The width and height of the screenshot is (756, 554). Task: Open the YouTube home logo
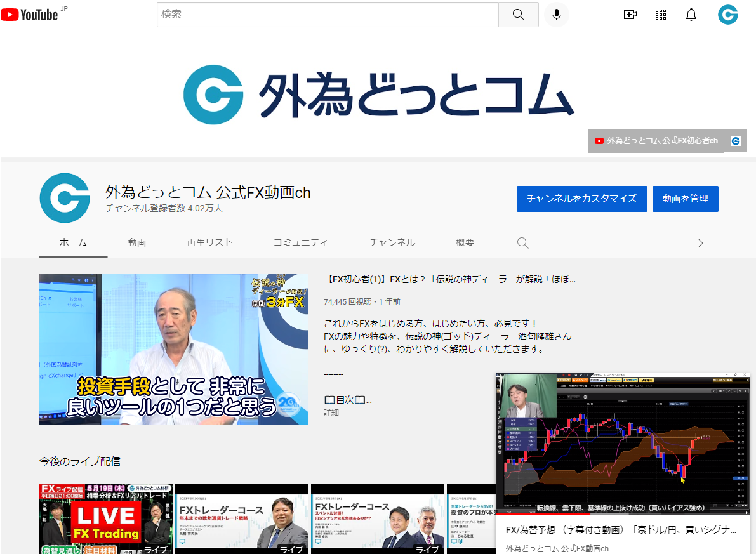tap(29, 15)
